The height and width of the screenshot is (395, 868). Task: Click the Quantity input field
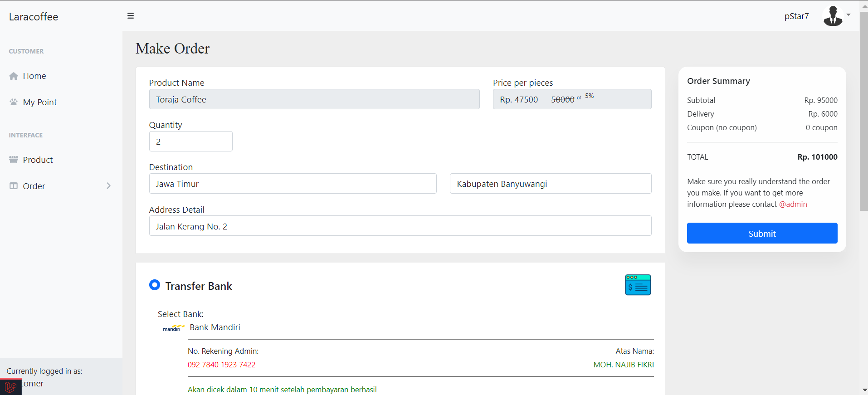point(190,141)
